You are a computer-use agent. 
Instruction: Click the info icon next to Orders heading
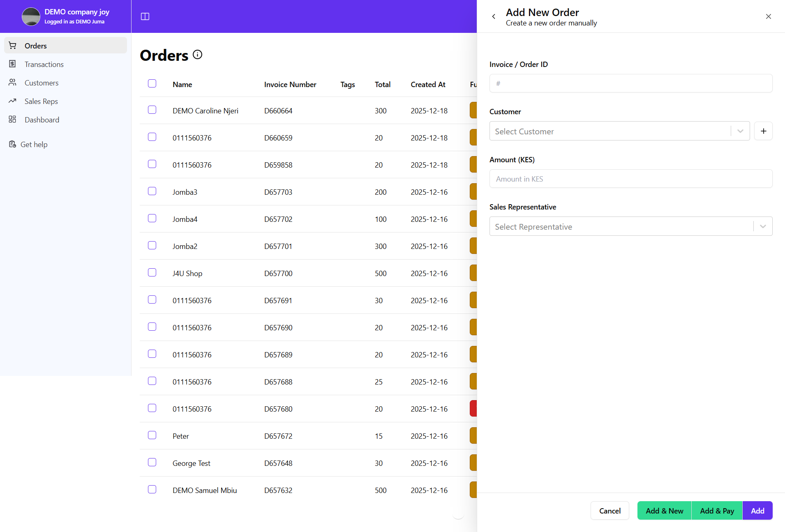[198, 54]
